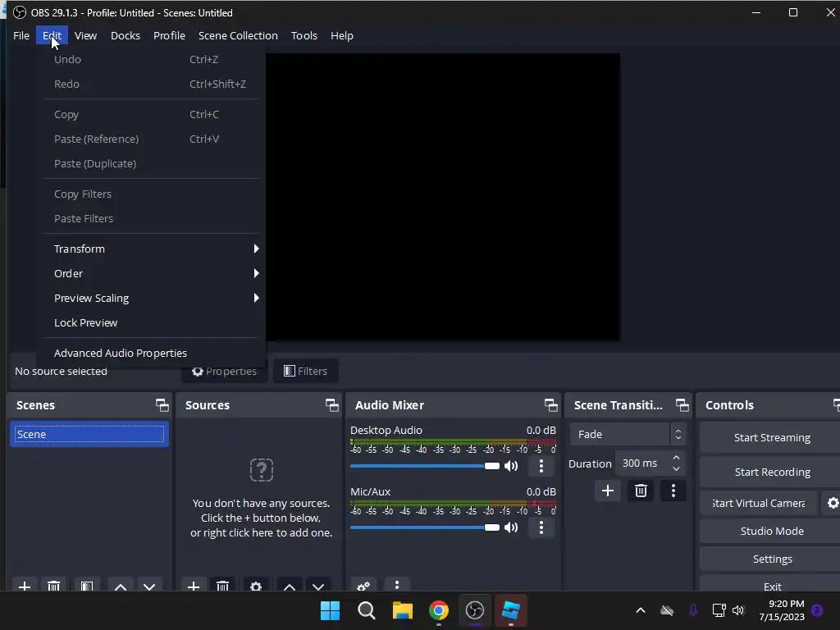The image size is (840, 630).
Task: Open the Help menu
Action: 342,35
